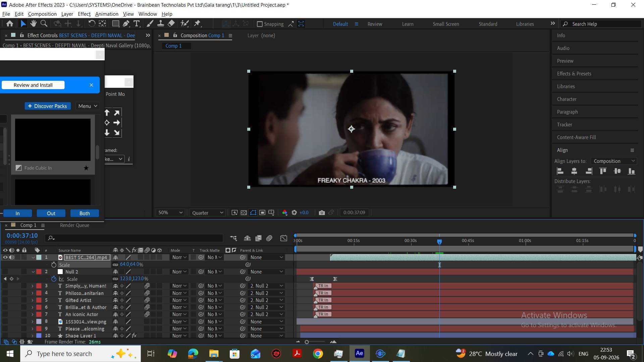Click the Fade Cubic In preset thumbnail
The height and width of the screenshot is (362, 644).
[x=53, y=140]
